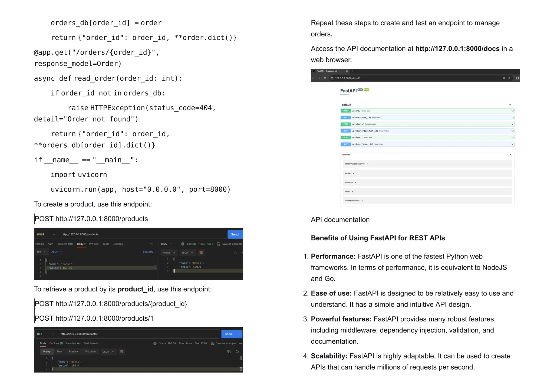Expand the GET /users/{user_id} endpoint
This screenshot has height=392, width=554.
(x=427, y=118)
